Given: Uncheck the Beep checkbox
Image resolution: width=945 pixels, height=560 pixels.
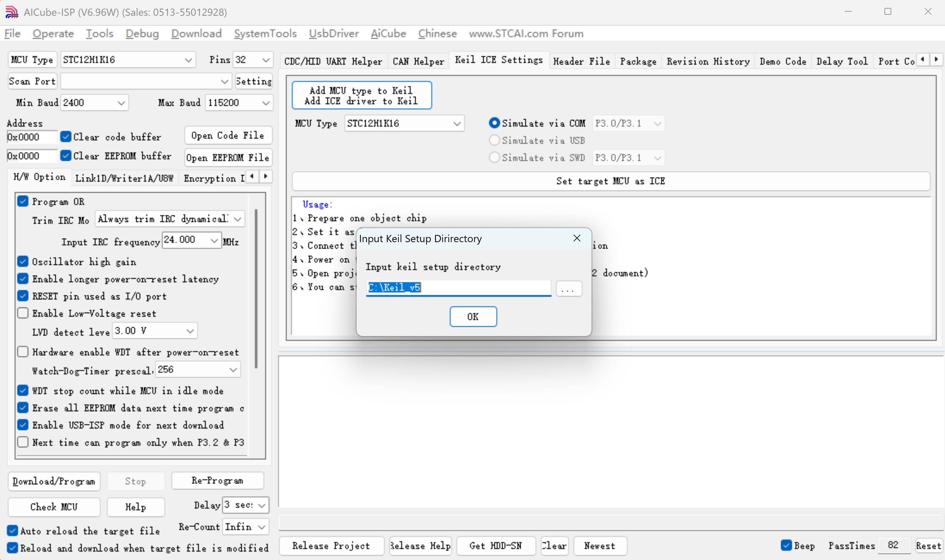Looking at the screenshot, I should pyautogui.click(x=786, y=545).
